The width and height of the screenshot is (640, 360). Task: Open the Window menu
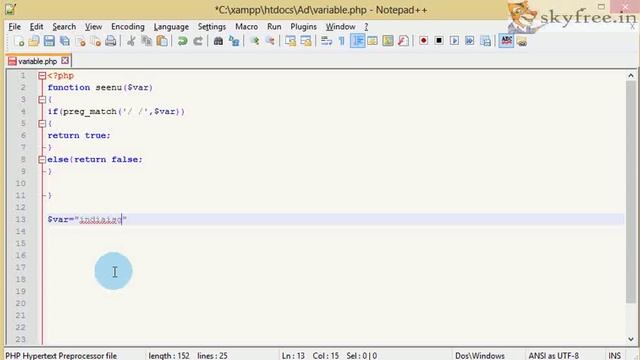(x=340, y=27)
